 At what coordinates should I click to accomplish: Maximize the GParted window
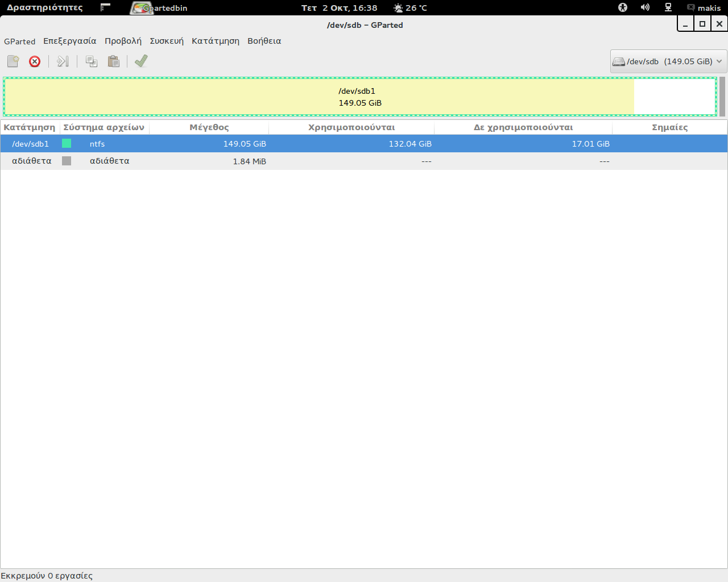click(702, 24)
